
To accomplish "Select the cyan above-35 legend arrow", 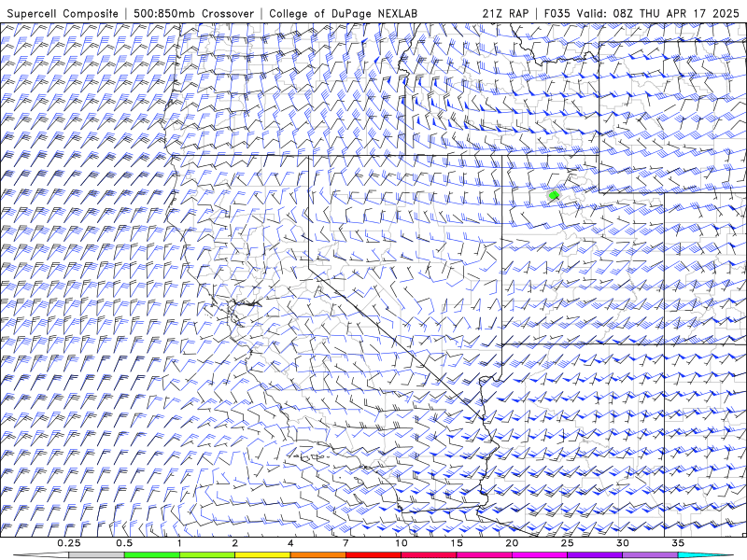I will pyautogui.click(x=705, y=555).
